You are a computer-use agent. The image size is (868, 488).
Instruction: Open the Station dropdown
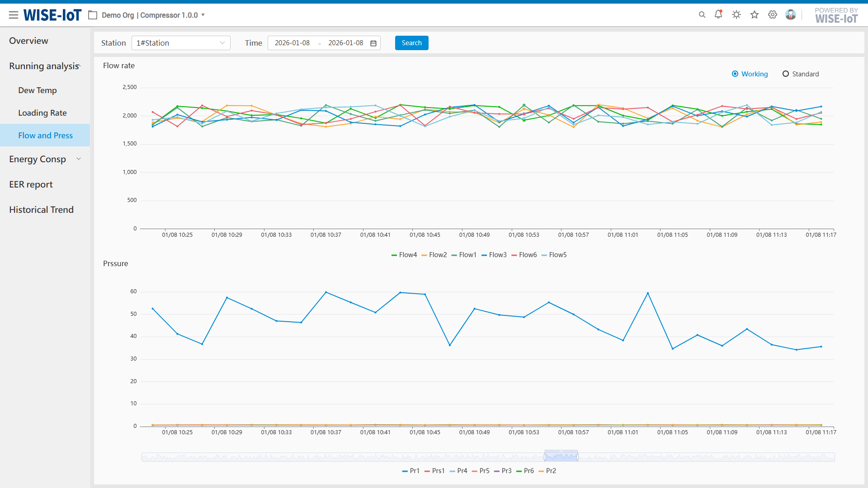click(181, 43)
